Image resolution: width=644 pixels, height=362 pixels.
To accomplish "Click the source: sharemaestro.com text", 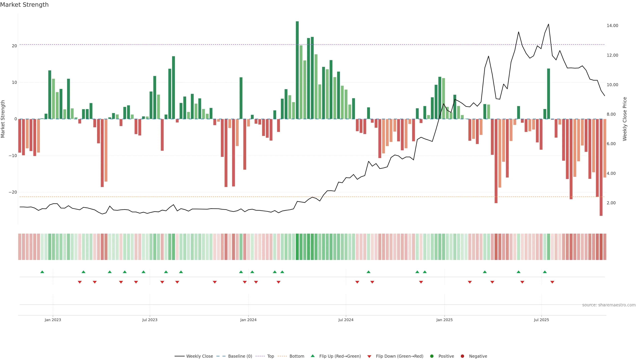I will point(609,305).
